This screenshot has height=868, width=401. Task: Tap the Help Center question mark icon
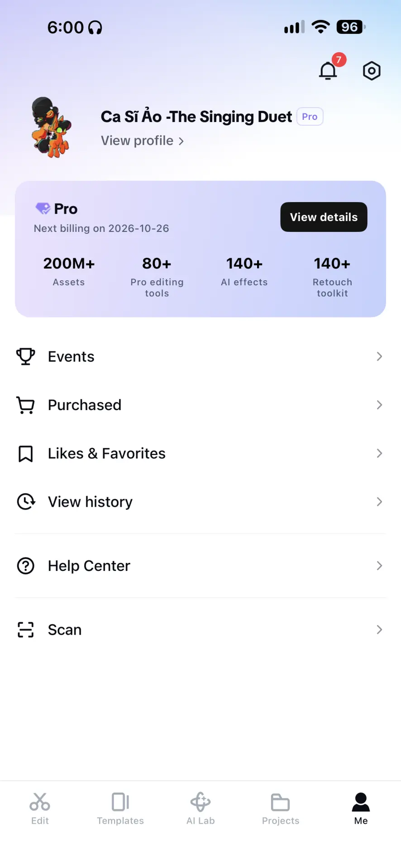pyautogui.click(x=26, y=566)
